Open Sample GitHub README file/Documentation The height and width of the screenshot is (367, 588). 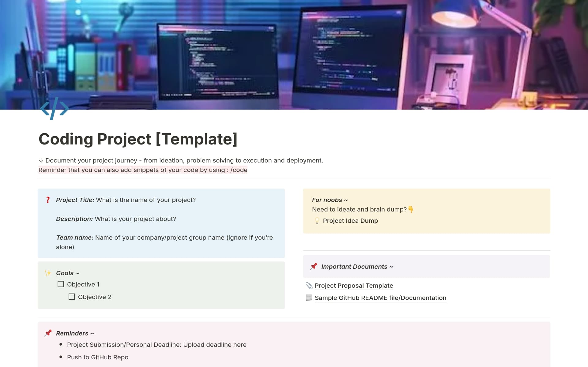pos(380,298)
